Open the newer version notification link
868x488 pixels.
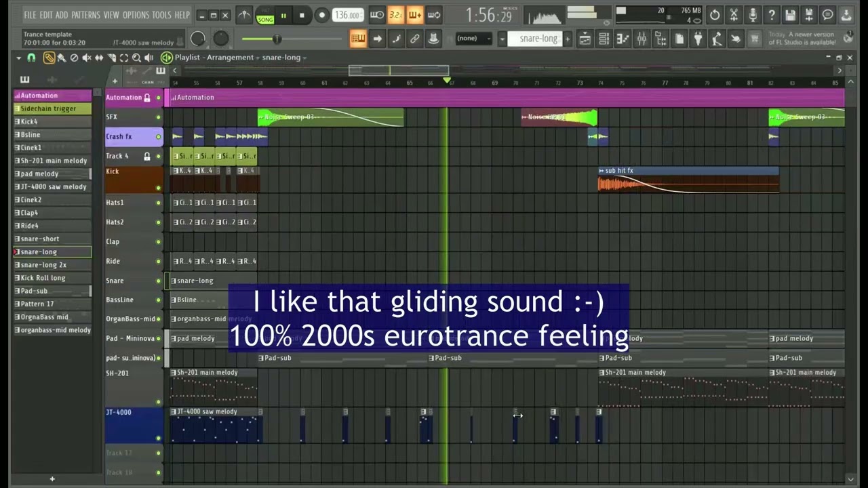point(802,39)
